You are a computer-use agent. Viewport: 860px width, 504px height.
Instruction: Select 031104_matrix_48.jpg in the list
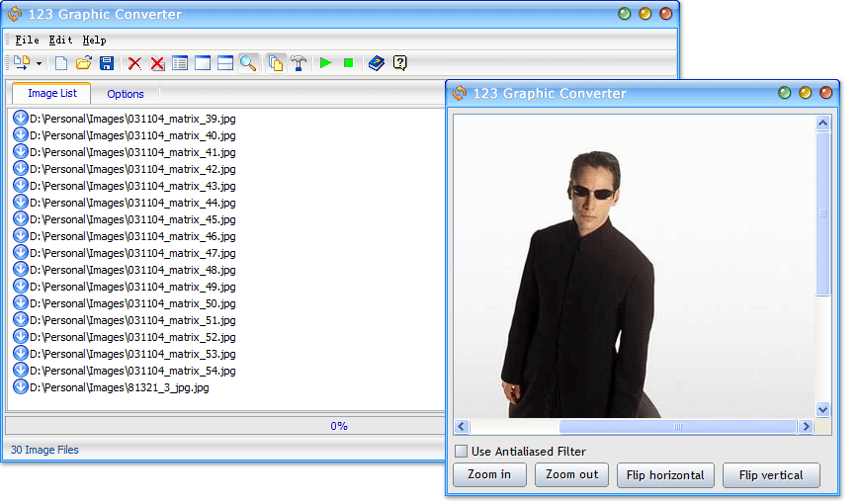pyautogui.click(x=132, y=270)
